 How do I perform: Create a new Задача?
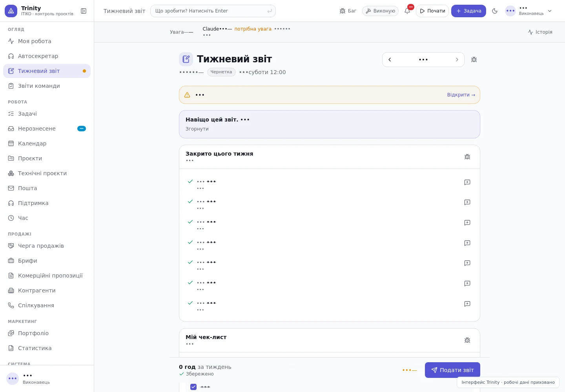point(468,11)
